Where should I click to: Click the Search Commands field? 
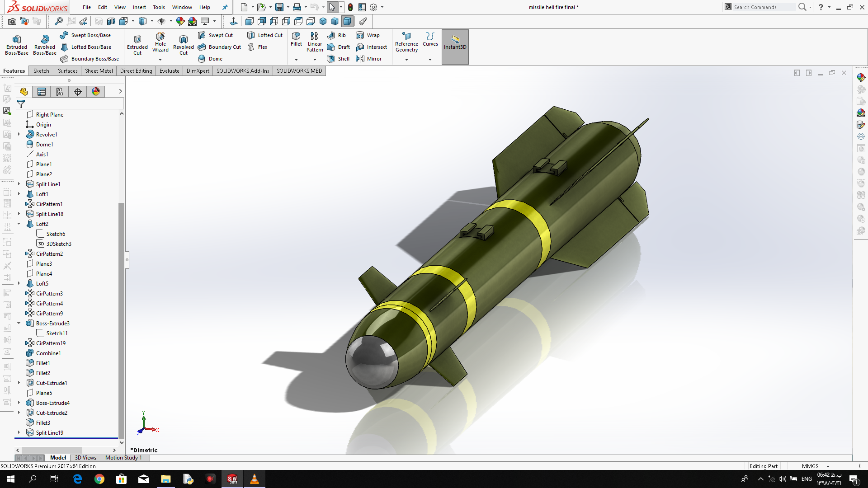pos(763,7)
